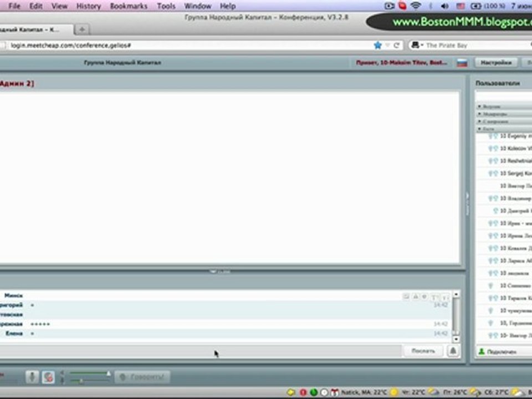The height and width of the screenshot is (399, 532).
Task: Click the status bulb icons beside 10 Sergej
Action: click(x=493, y=173)
